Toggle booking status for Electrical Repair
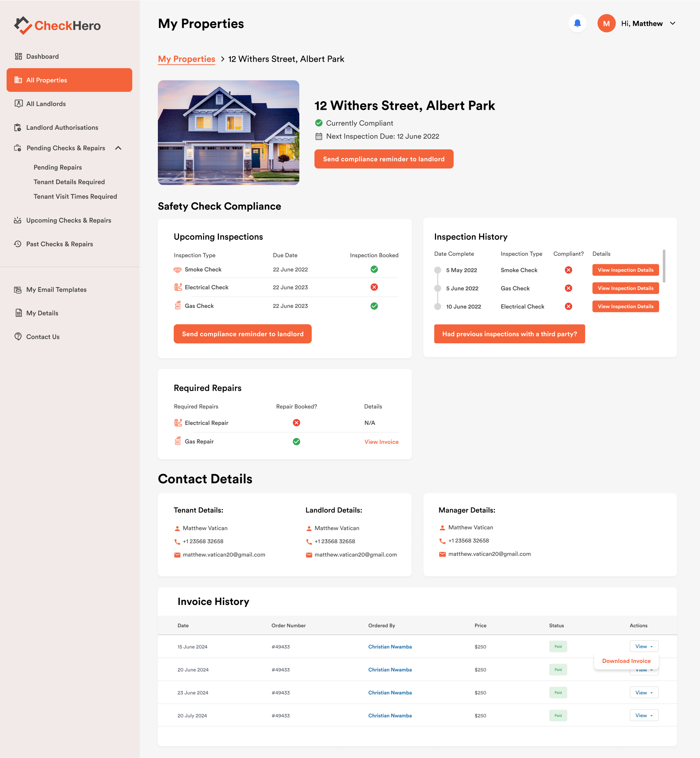Viewport: 700px width, 758px height. click(x=297, y=422)
